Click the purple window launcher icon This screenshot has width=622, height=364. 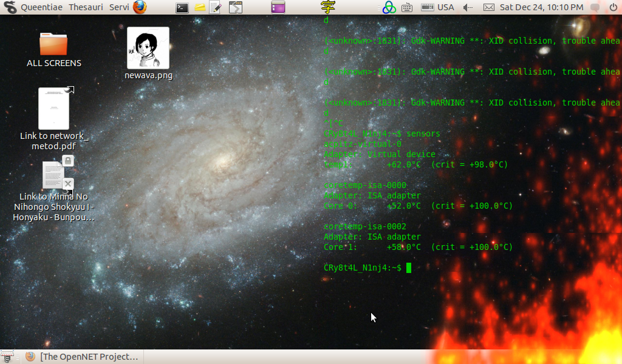click(278, 7)
